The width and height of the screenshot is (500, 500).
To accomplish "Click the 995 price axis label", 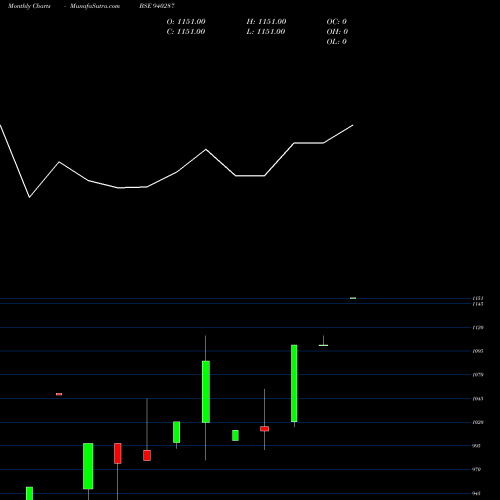I will (x=477, y=446).
